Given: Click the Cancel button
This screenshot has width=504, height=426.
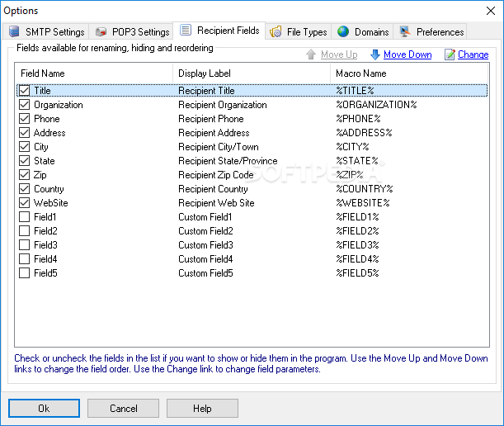Looking at the screenshot, I should tap(123, 409).
